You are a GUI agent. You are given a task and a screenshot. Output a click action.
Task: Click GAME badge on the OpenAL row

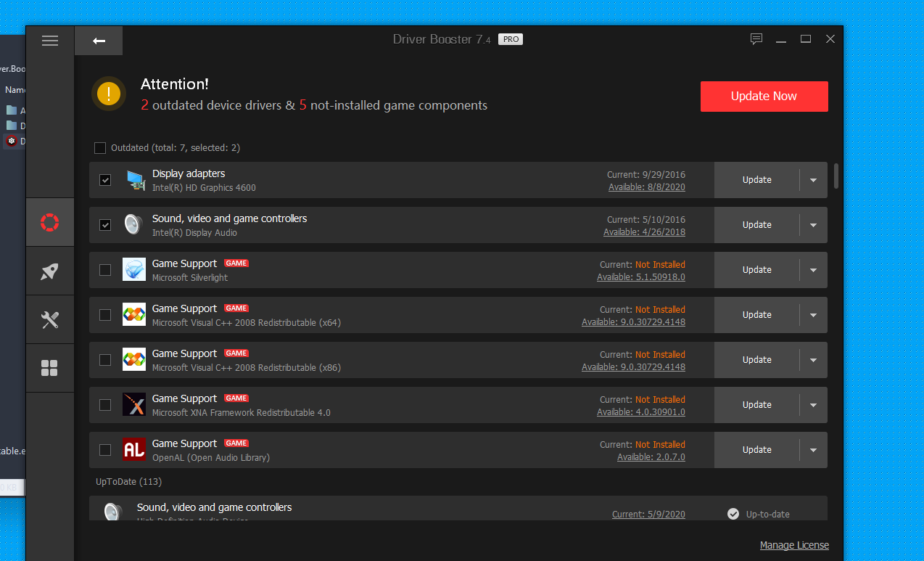pyautogui.click(x=236, y=443)
